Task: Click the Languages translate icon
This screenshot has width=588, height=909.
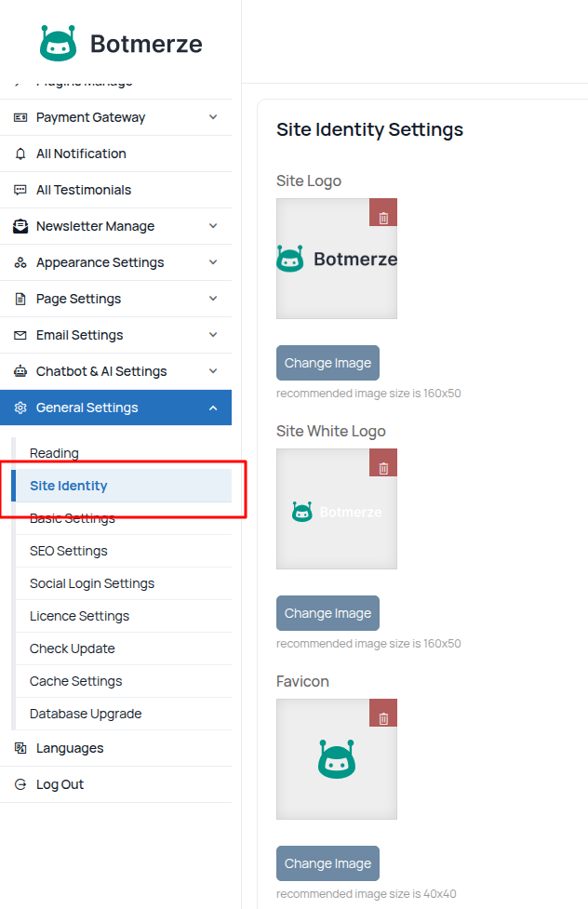Action: (20, 748)
